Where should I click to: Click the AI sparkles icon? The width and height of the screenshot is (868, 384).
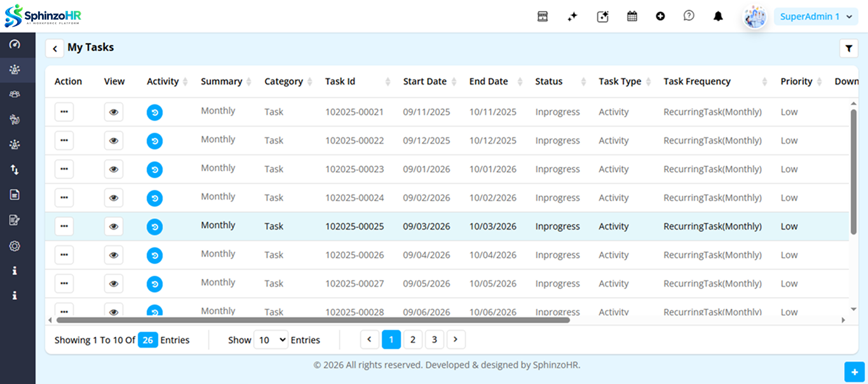point(573,17)
